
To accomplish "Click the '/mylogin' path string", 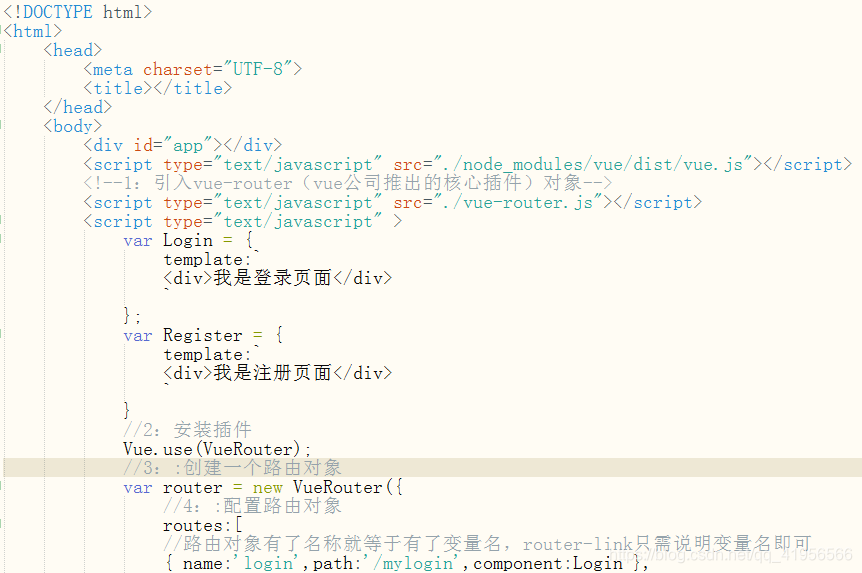I will click(x=411, y=563).
